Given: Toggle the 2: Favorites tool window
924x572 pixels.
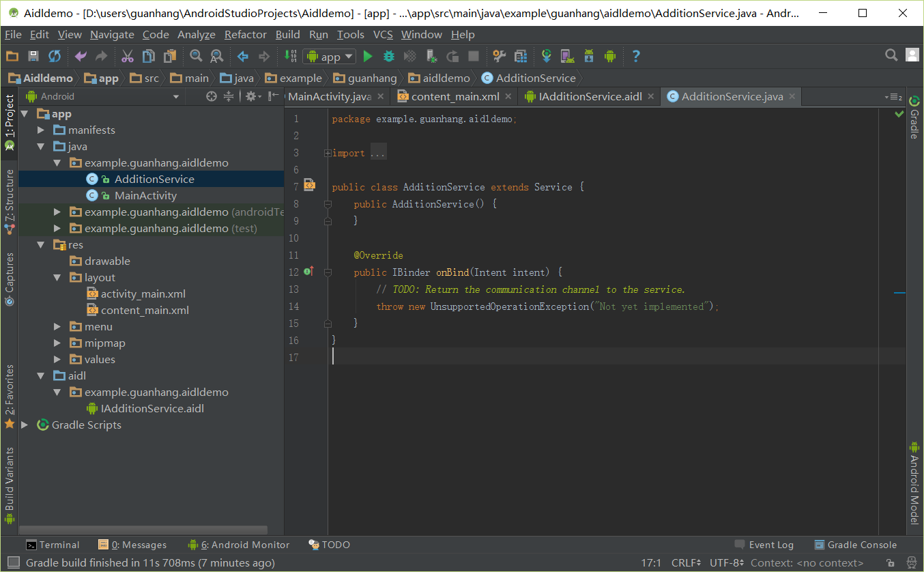Looking at the screenshot, I should click(10, 396).
